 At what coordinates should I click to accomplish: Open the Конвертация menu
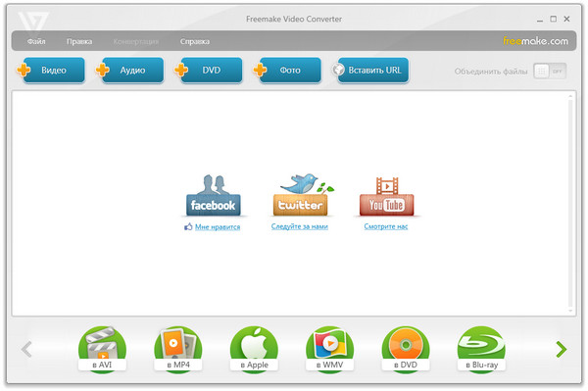pos(136,41)
